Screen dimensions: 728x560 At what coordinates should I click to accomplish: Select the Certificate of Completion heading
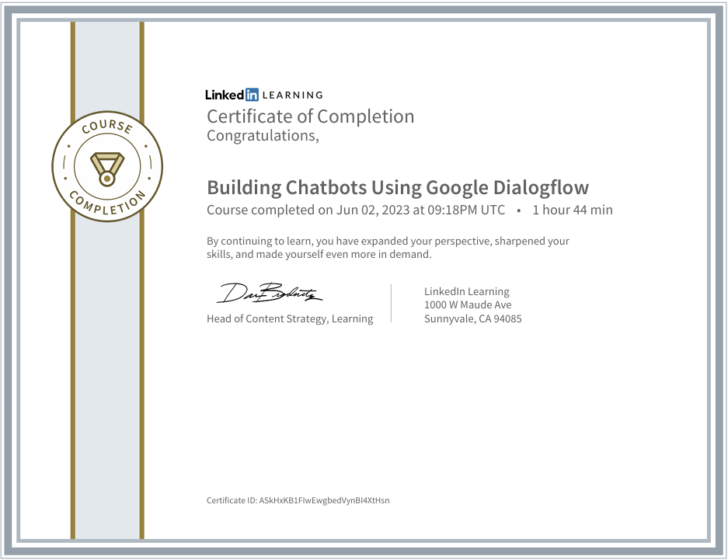coord(310,117)
